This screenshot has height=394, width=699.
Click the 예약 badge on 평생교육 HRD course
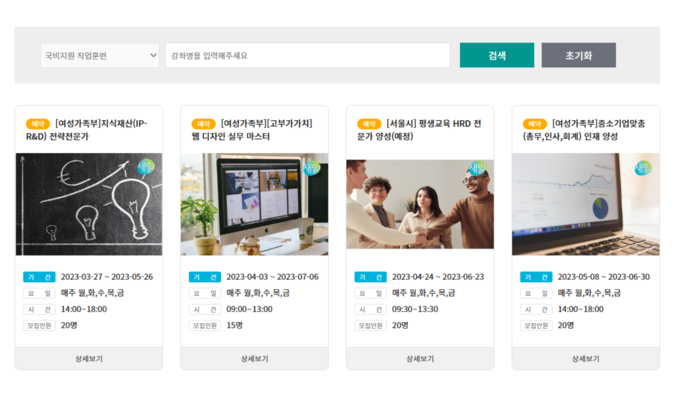[x=369, y=124]
